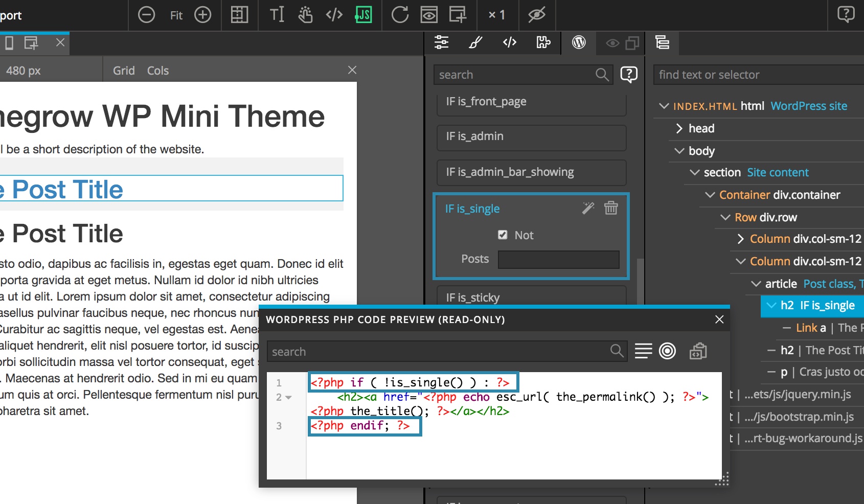Viewport: 864px width, 504px height.
Task: Collapse the section Site content node
Action: [x=695, y=173]
